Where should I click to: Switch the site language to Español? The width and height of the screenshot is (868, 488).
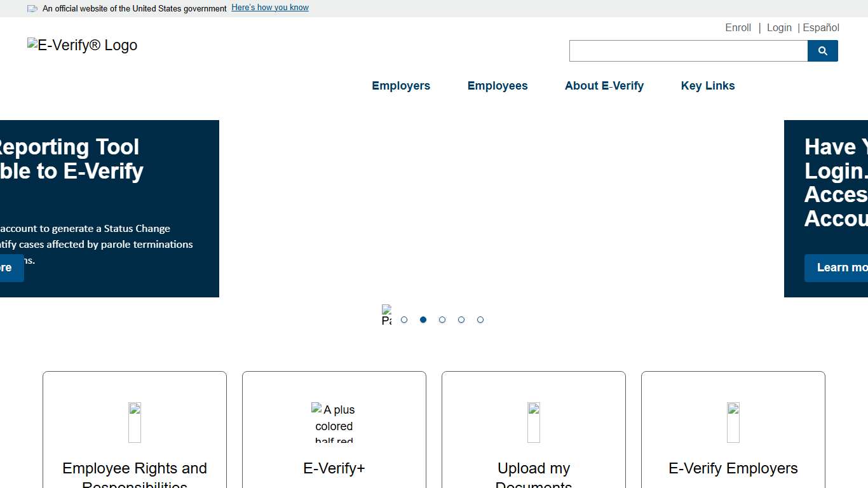tap(820, 27)
